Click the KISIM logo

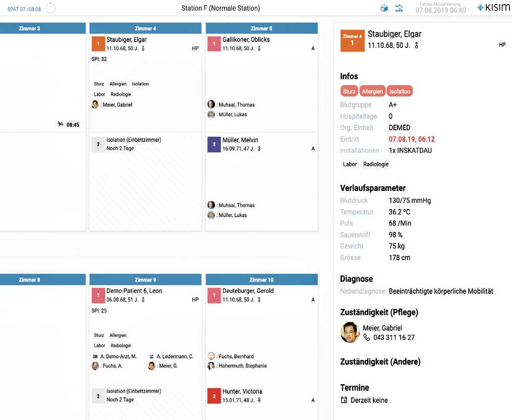(x=493, y=8)
